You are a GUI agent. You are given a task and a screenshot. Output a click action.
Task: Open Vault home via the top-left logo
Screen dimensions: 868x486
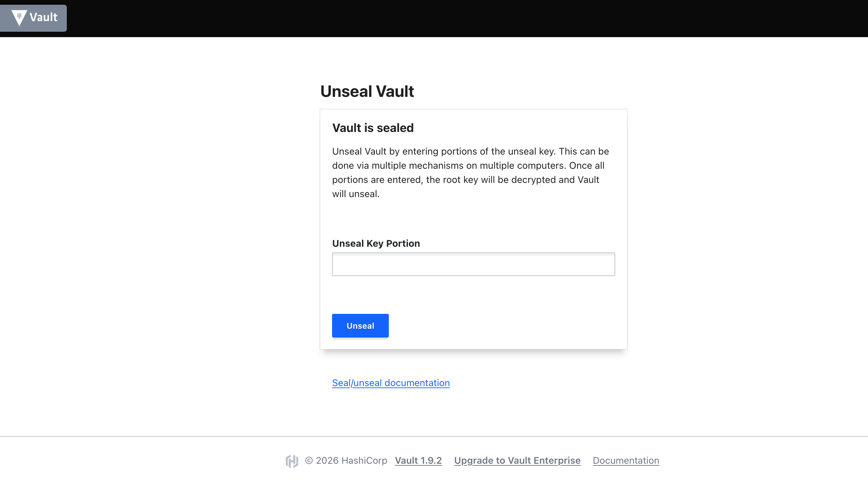click(x=33, y=18)
